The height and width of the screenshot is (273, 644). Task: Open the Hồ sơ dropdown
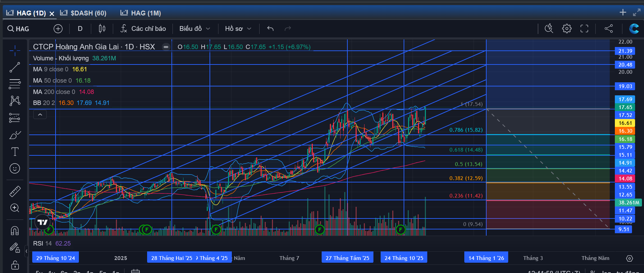coord(238,28)
